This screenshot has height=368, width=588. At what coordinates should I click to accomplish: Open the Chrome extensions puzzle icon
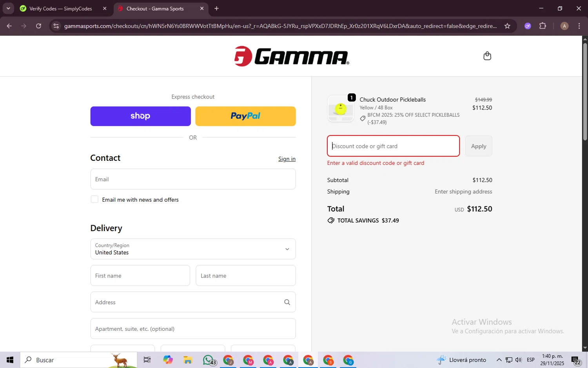pos(543,26)
